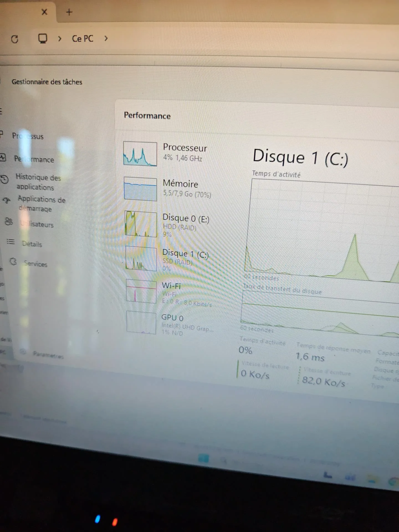
Task: Click the refresh icon in File Explorer
Action: click(x=15, y=39)
